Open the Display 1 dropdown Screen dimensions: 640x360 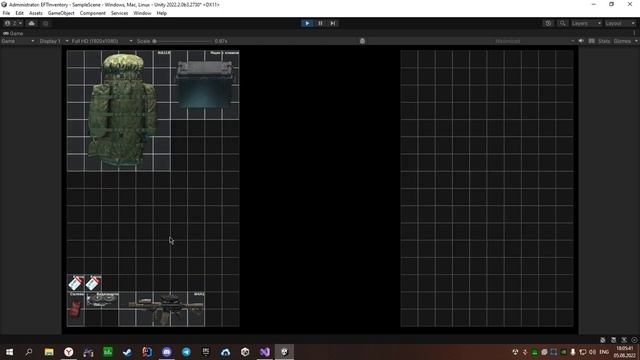[53, 41]
